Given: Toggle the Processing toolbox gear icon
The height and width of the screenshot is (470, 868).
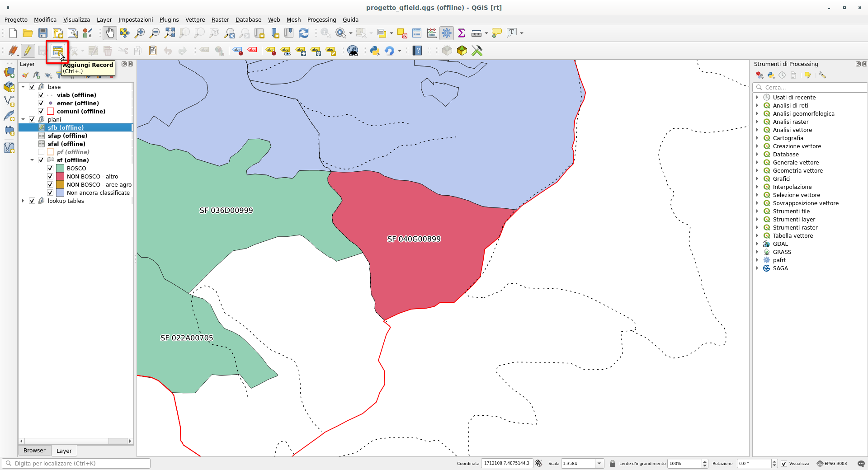Looking at the screenshot, I should [447, 33].
